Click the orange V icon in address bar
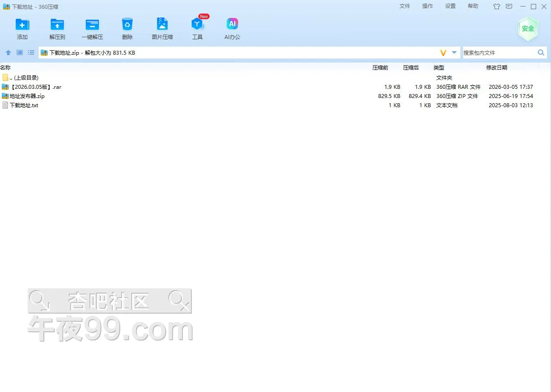The image size is (551, 392). coord(443,52)
